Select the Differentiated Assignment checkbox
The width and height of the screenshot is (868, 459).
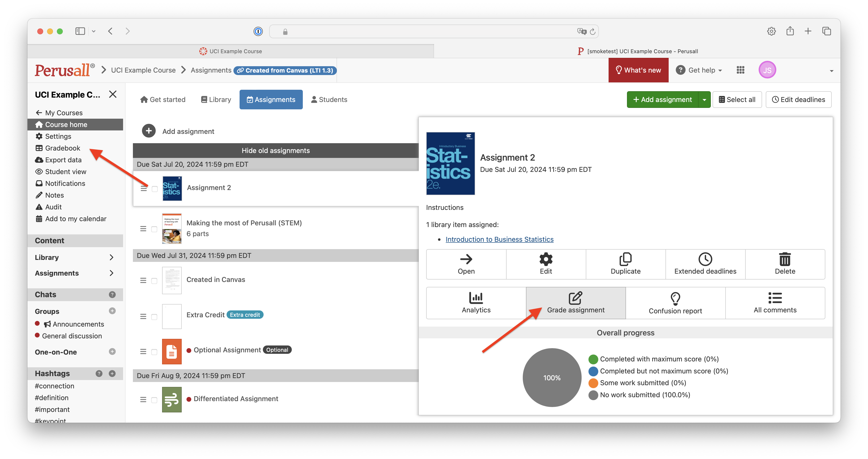point(154,400)
